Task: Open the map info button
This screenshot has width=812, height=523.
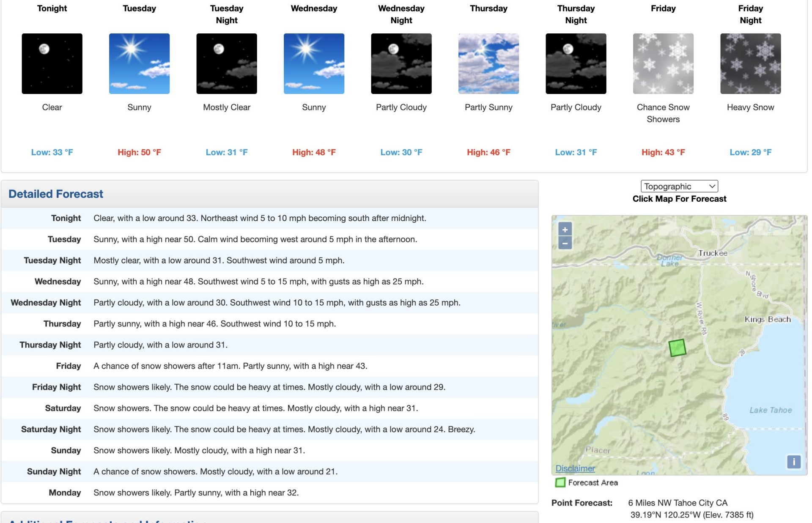Action: (x=794, y=462)
